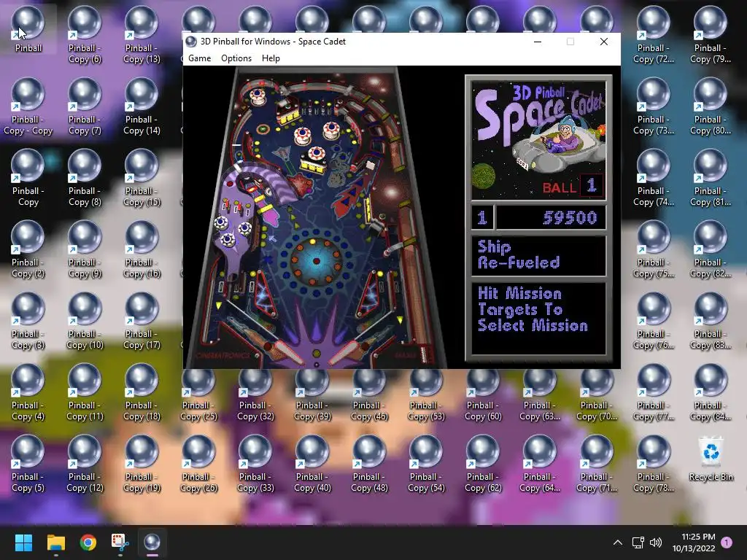Select Pinball - Copy (72... shortcut
Screen dimensions: 747x560
coord(654,35)
